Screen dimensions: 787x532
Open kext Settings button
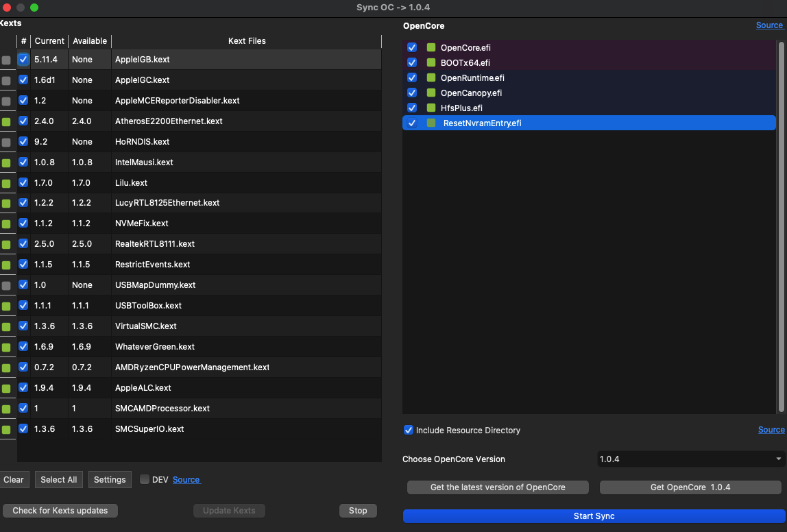point(110,479)
